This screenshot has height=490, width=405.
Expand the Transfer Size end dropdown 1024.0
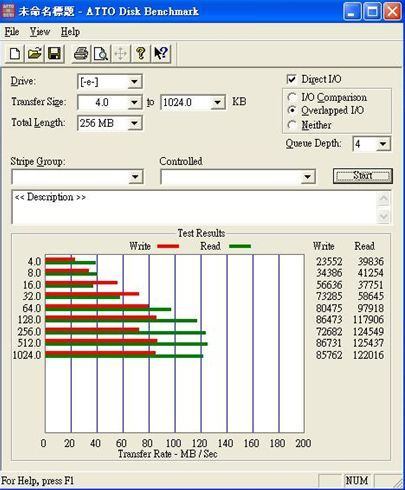(x=217, y=102)
